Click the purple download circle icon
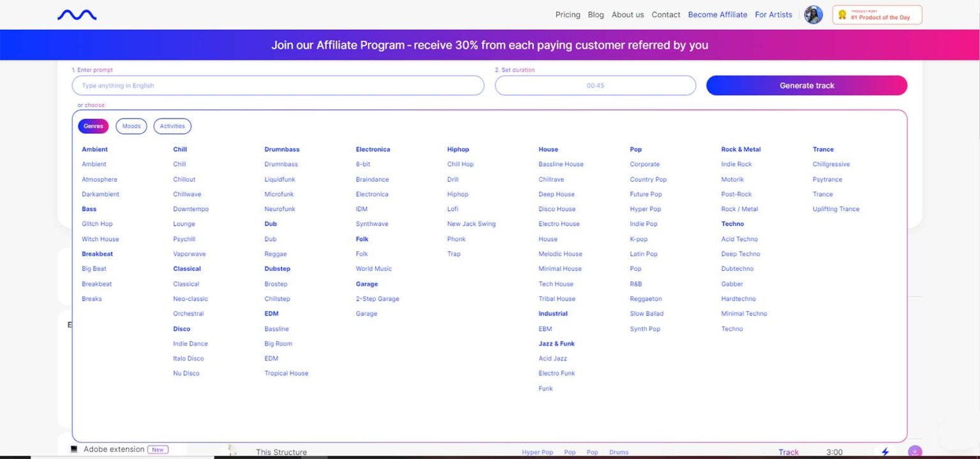 tap(914, 451)
